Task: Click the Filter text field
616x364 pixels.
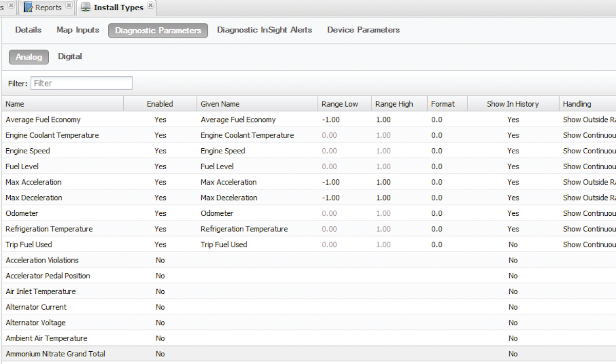Action: tap(81, 83)
